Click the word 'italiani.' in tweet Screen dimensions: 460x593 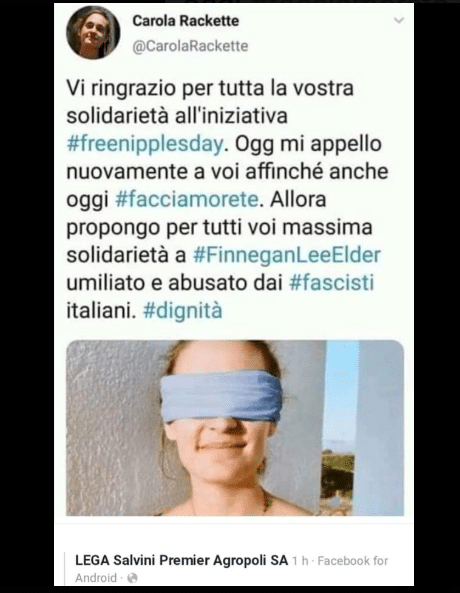[101, 311]
